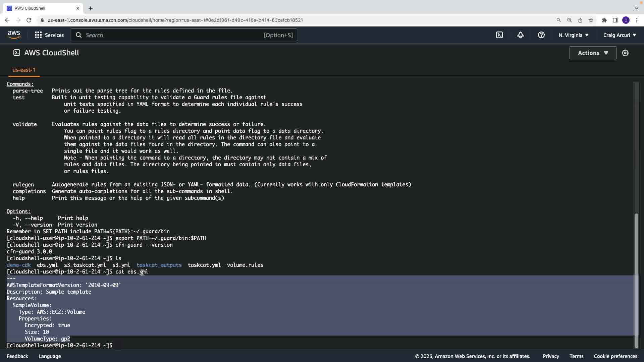
Task: Expand the Actions dropdown
Action: 593,53
